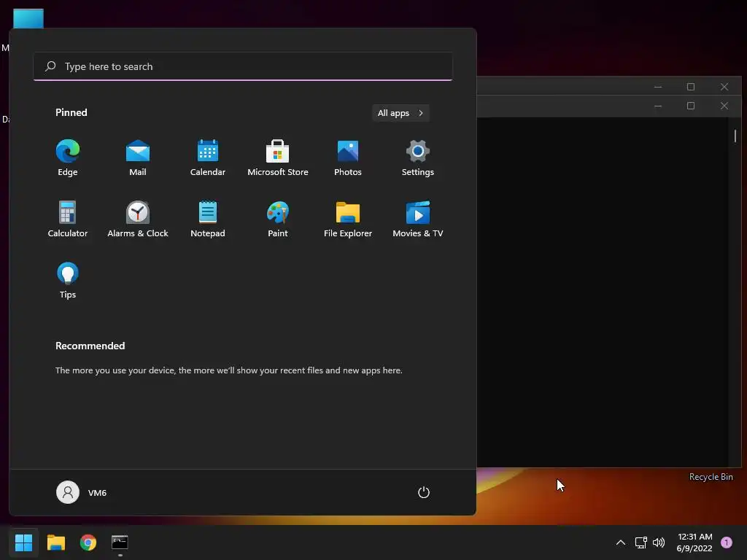Open Microsoft Store

[278, 158]
